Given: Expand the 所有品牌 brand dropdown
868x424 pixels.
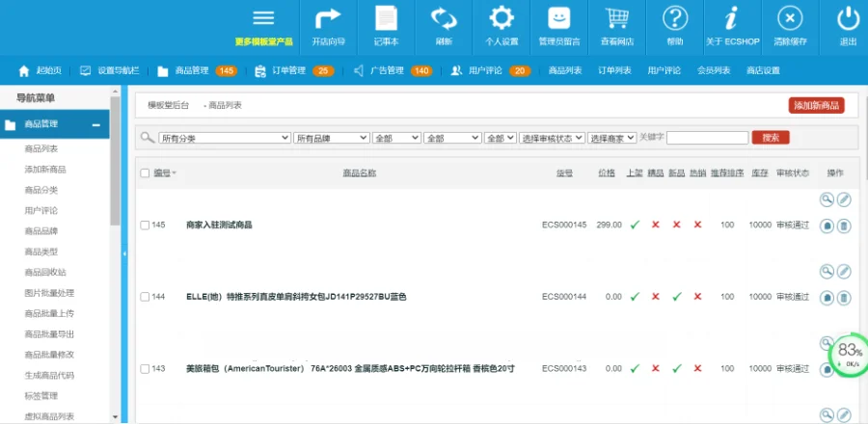Looking at the screenshot, I should click(332, 139).
